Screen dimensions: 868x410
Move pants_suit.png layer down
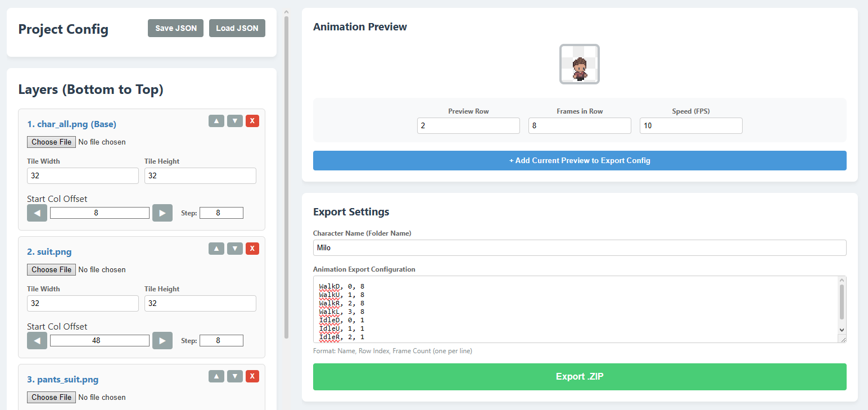(235, 376)
